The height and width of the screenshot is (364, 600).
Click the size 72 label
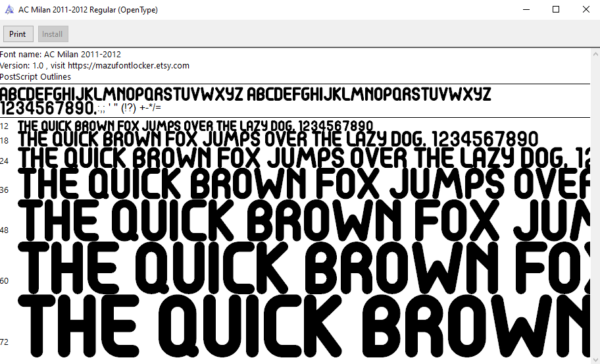(4, 342)
